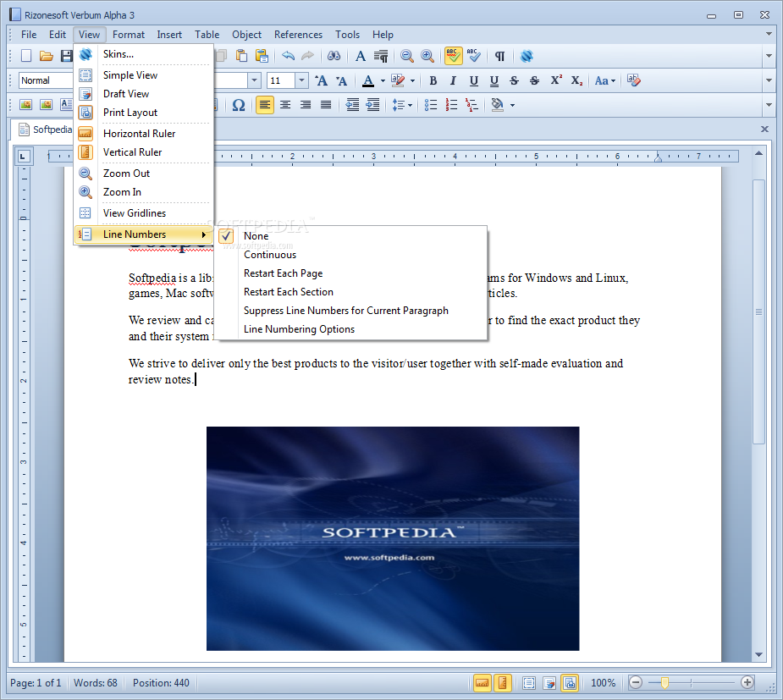The height and width of the screenshot is (700, 783).
Task: Click the Open folder icon
Action: pyautogui.click(x=47, y=56)
